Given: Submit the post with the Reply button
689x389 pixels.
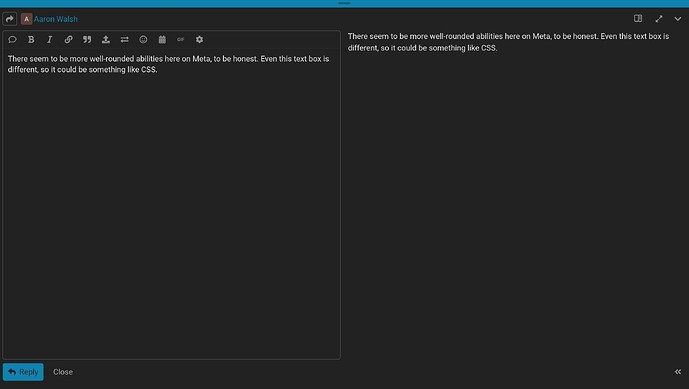Looking at the screenshot, I should (x=23, y=372).
